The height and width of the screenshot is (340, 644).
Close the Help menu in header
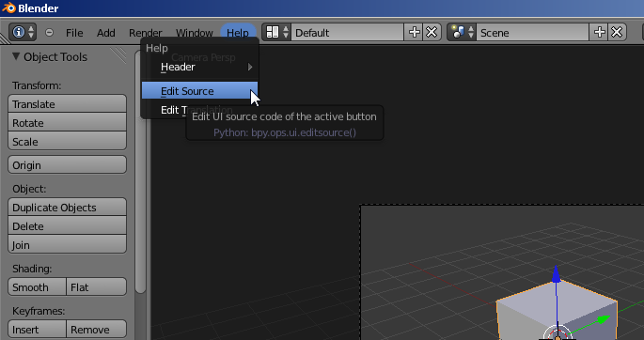[238, 32]
